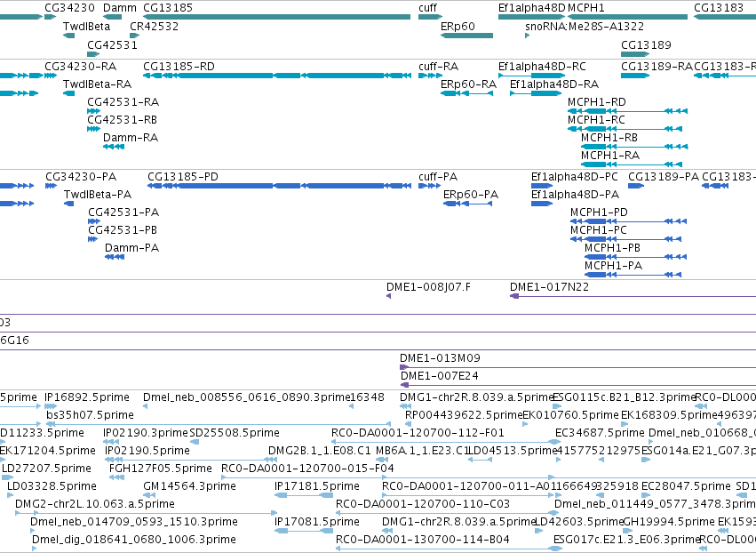Select the snoRNA:Me28S-A1322 label

pos(585,27)
